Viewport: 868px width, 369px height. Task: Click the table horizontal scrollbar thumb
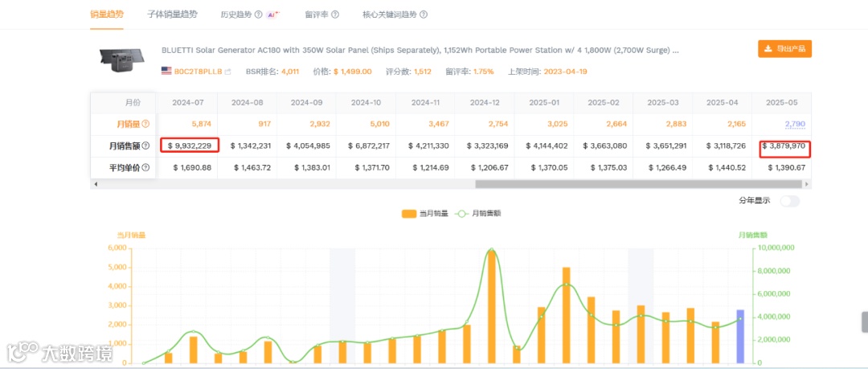638,183
